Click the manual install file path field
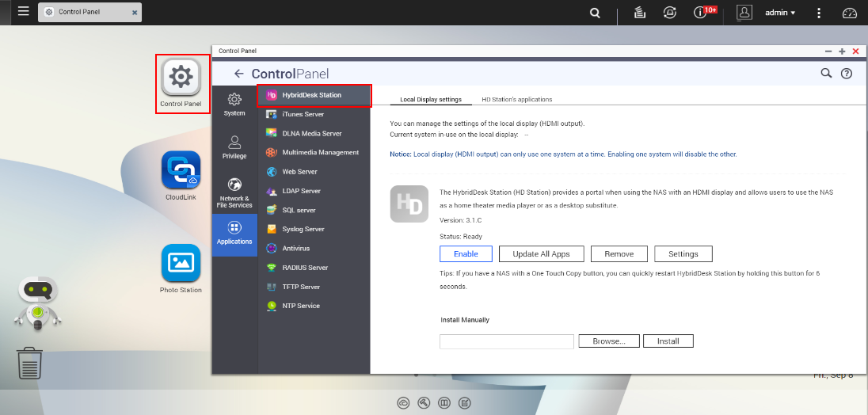 click(507, 341)
